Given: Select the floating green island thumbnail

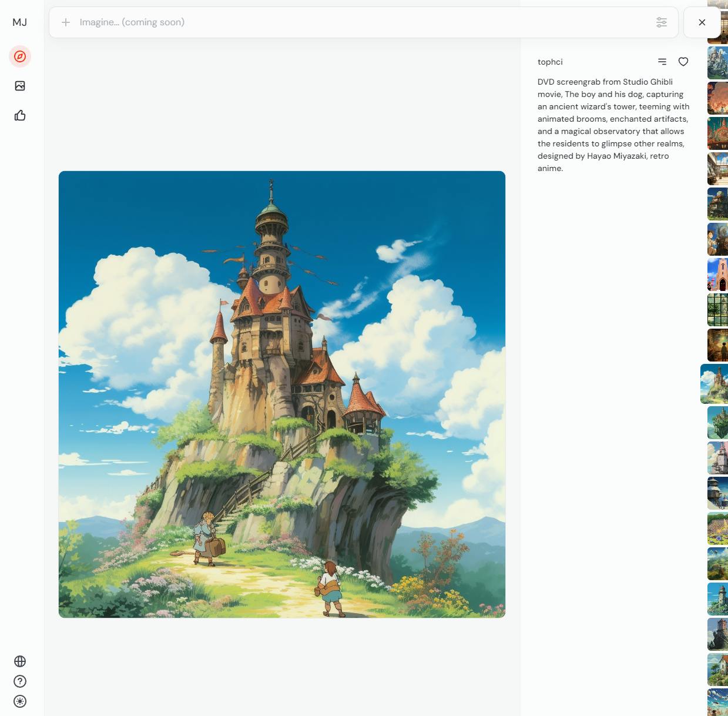Looking at the screenshot, I should tap(717, 423).
